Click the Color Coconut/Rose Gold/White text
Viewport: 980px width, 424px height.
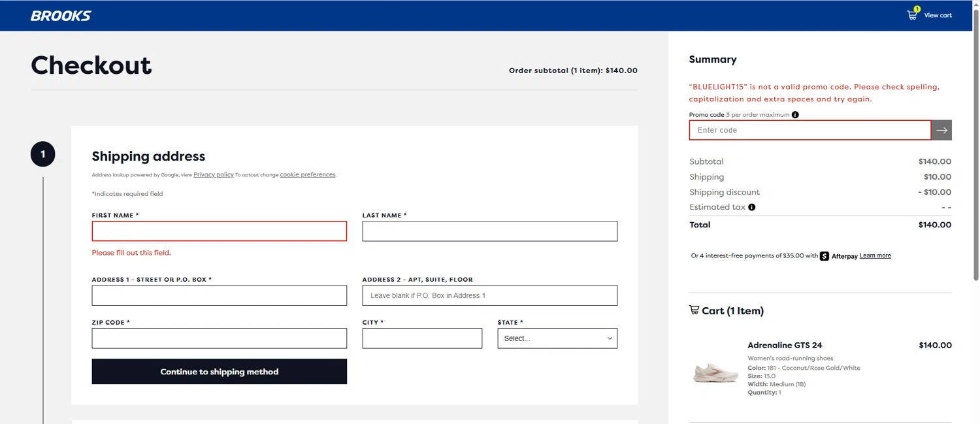[x=804, y=368]
